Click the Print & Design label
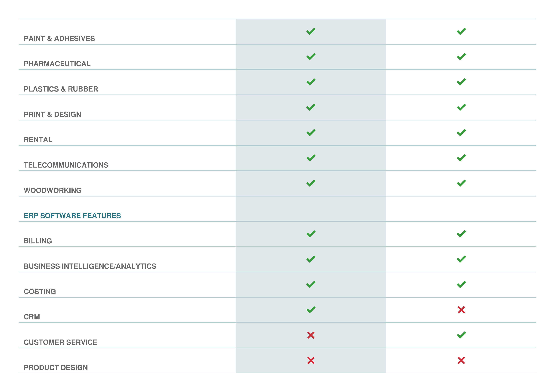The width and height of the screenshot is (555, 392). click(53, 114)
